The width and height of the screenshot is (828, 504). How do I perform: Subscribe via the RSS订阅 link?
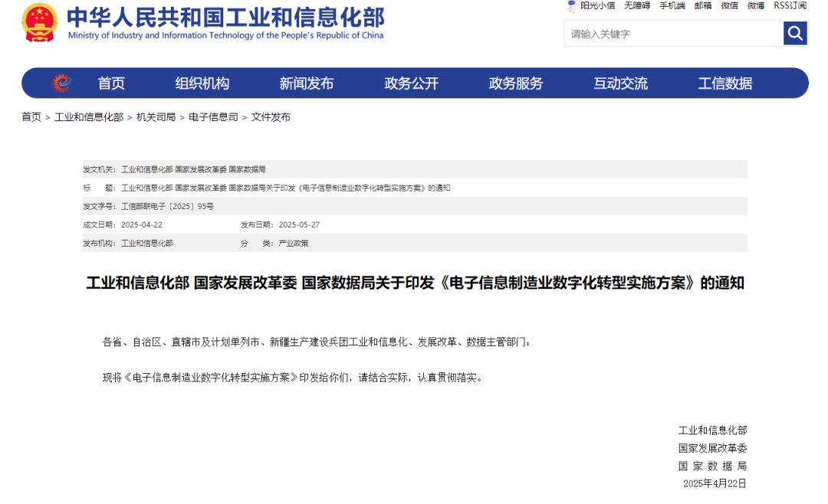pos(790,5)
